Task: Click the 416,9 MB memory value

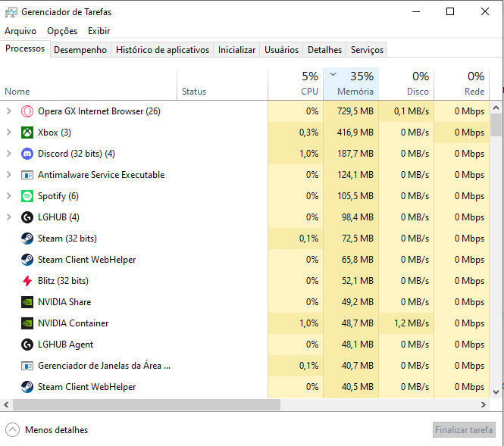Action: pyautogui.click(x=355, y=133)
